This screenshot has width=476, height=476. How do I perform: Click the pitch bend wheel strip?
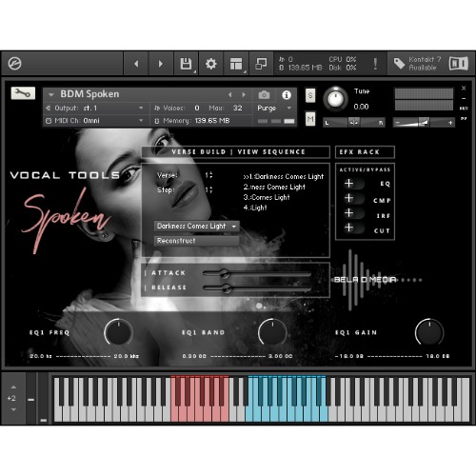[x=30, y=399]
